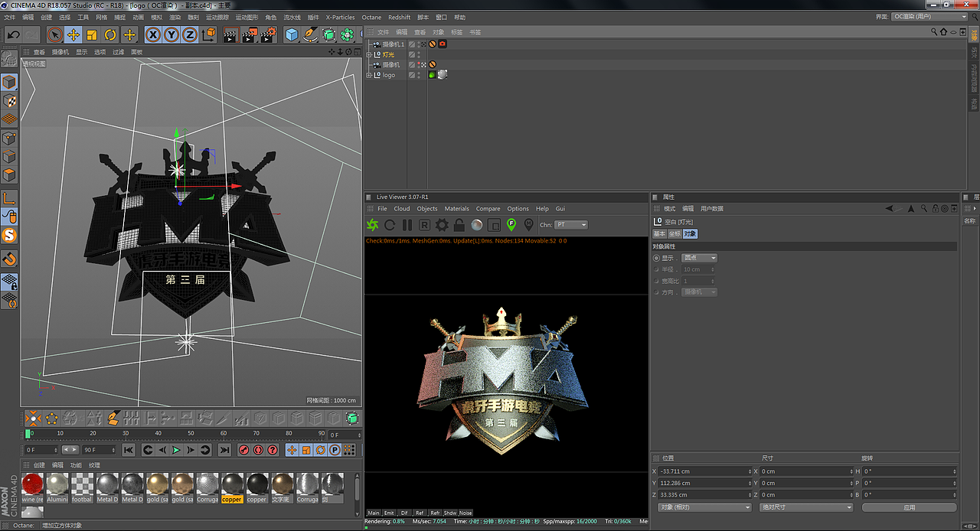Click the green deformer array flower icon
The width and height of the screenshot is (980, 531).
pos(348,34)
